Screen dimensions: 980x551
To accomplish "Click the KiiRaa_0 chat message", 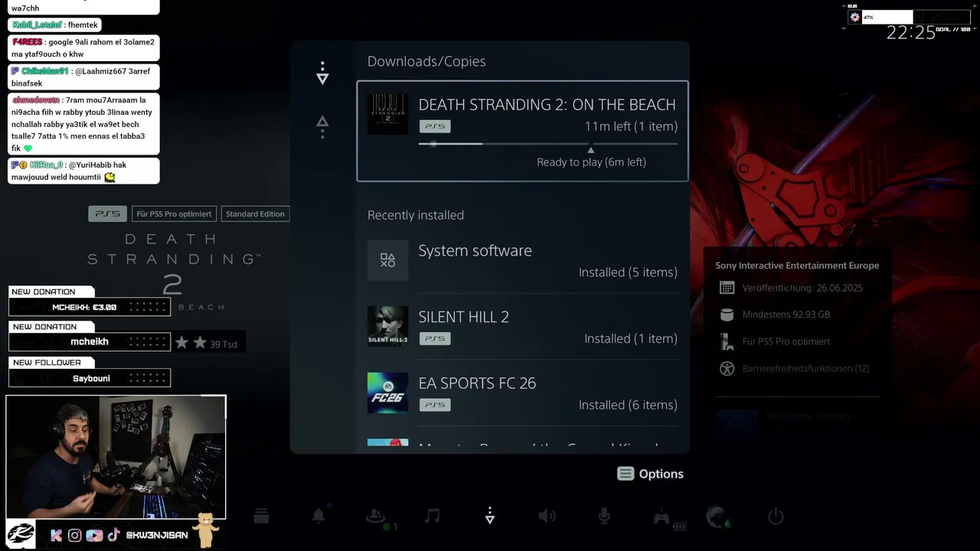I will click(83, 171).
